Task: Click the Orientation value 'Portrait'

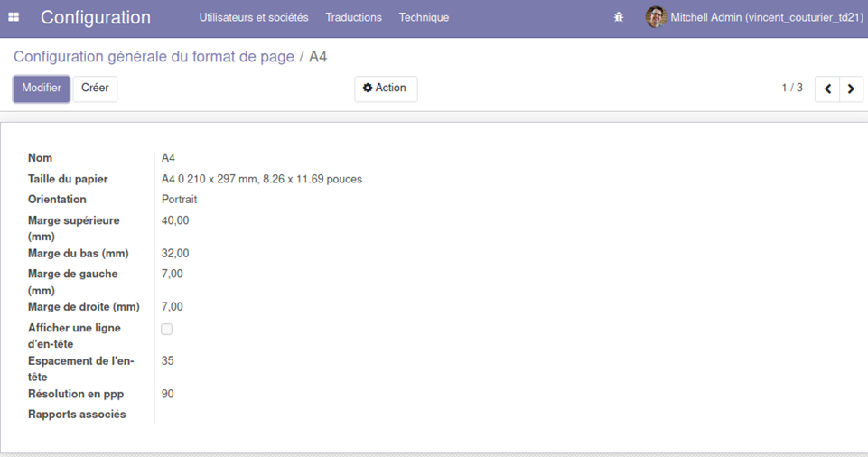Action: pos(179,200)
